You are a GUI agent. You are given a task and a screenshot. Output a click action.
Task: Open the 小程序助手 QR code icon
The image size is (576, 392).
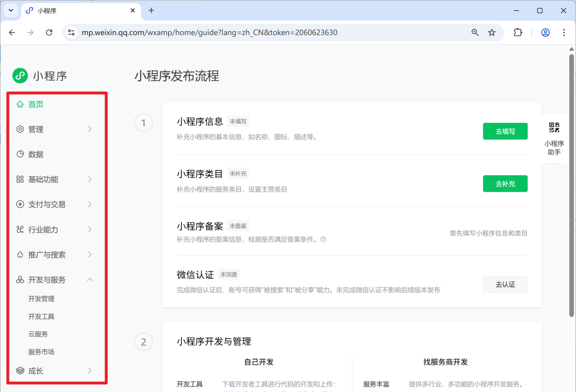coord(554,128)
